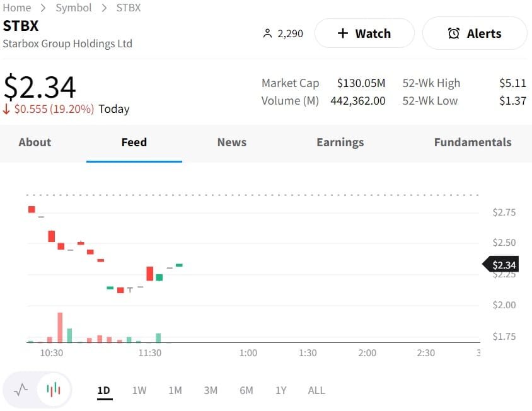Click the tallest red volume bar
The image size is (532, 411).
[x=60, y=327]
